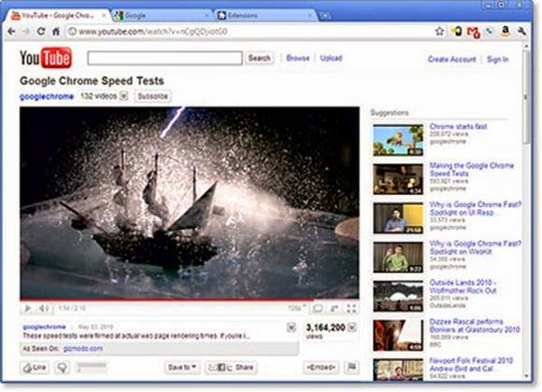Click the red video progress bar
542x392 pixels.
(x=166, y=300)
